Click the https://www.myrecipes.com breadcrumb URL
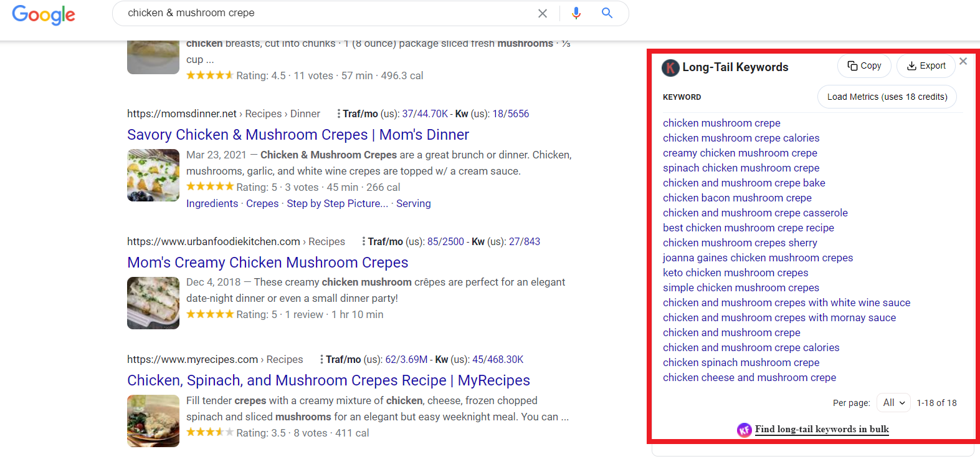Image resolution: width=980 pixels, height=464 pixels. [193, 359]
